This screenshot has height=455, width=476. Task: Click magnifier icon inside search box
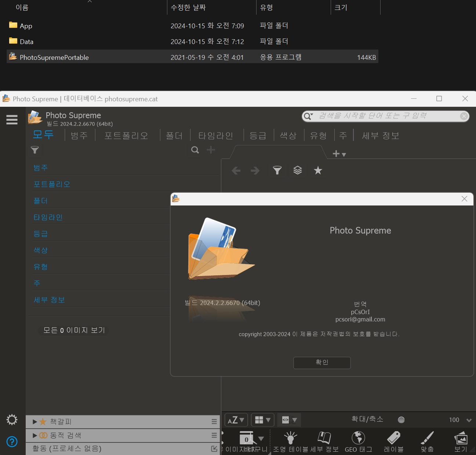coord(308,116)
